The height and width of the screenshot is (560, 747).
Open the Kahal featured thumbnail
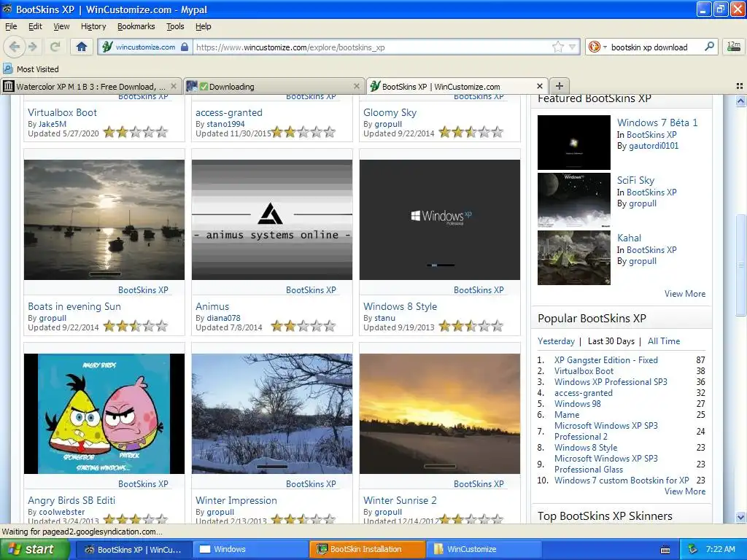coord(573,257)
